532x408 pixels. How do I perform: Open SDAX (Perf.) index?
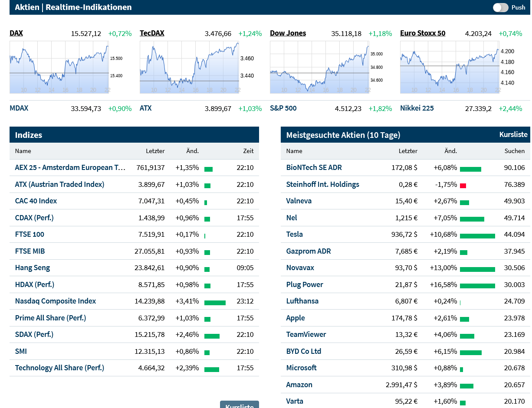34,335
